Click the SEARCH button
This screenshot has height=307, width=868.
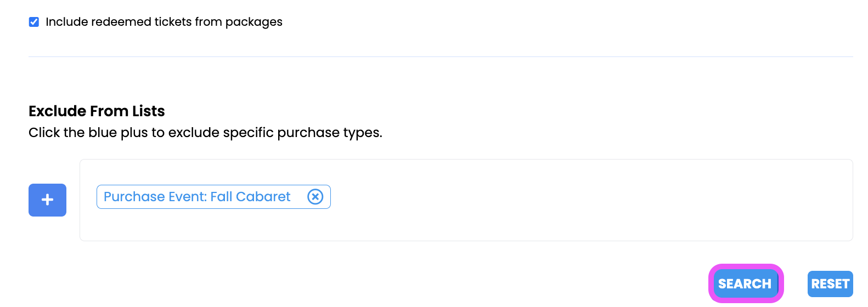point(745,283)
